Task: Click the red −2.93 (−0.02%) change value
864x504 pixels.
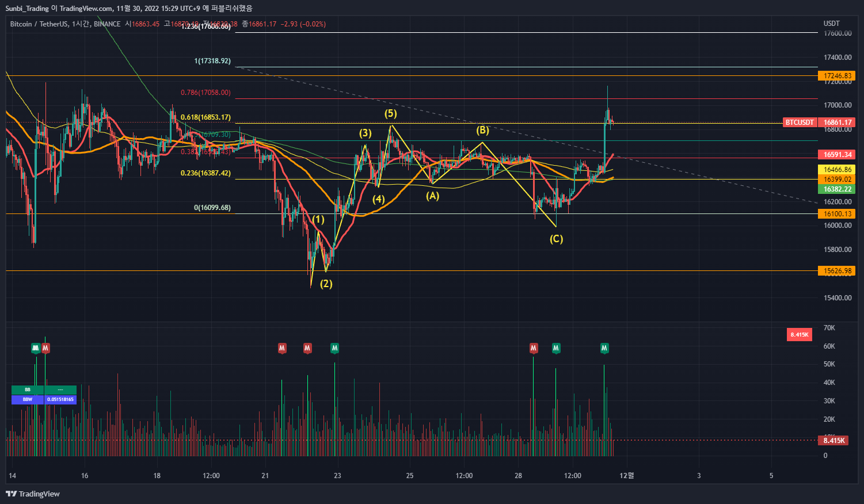Action: (303, 24)
